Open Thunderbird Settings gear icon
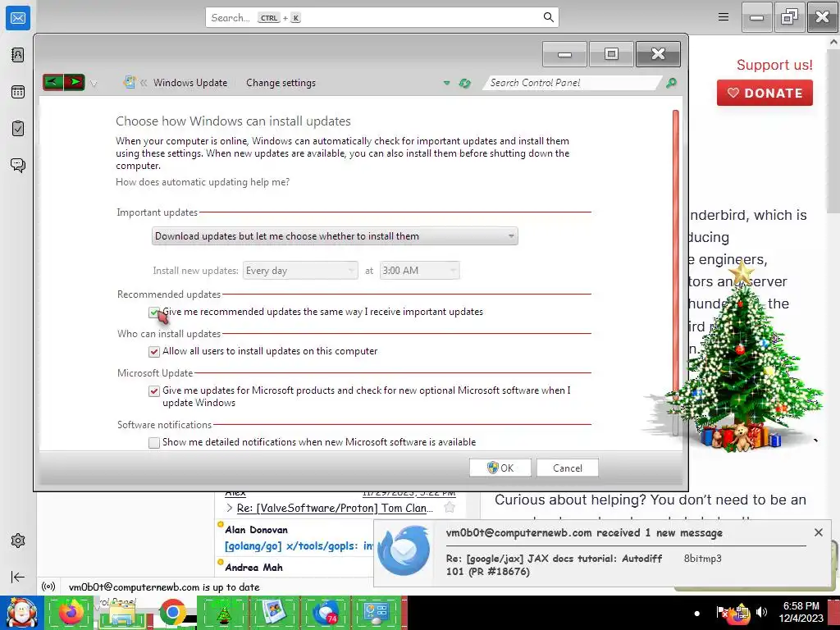This screenshot has width=840, height=630. (18, 541)
